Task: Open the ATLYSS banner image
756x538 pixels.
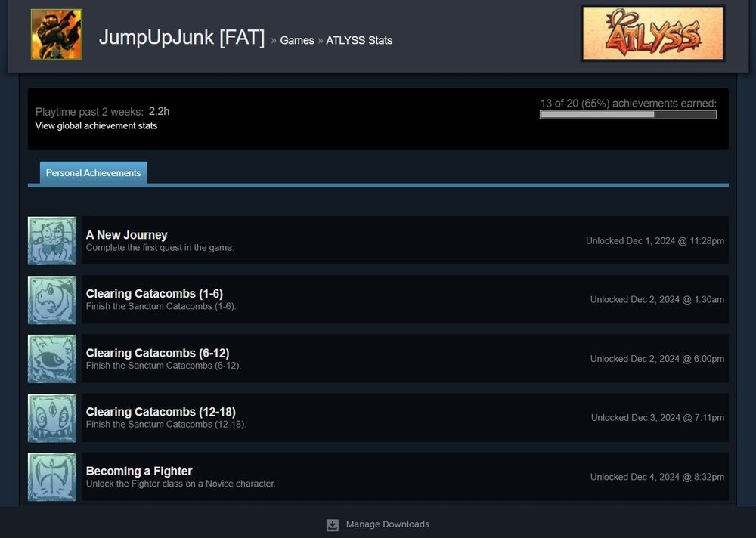Action: (x=652, y=32)
